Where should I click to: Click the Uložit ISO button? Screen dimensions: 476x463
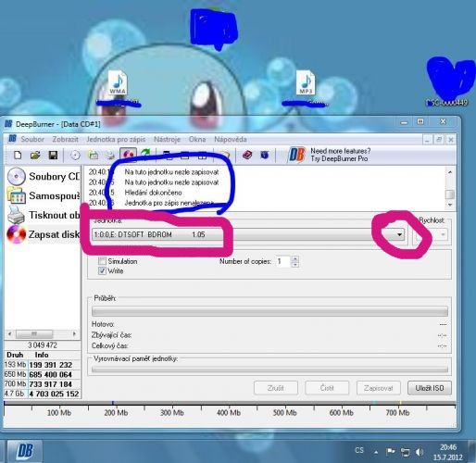point(430,388)
